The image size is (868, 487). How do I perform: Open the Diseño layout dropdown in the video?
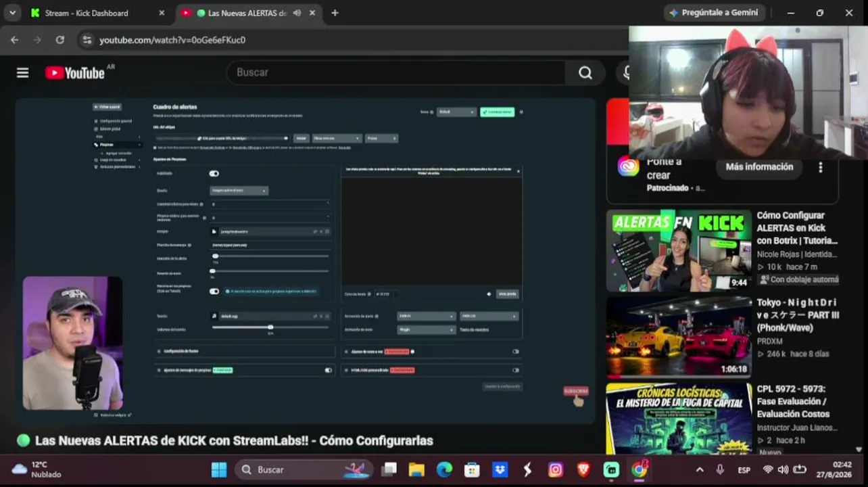point(239,191)
